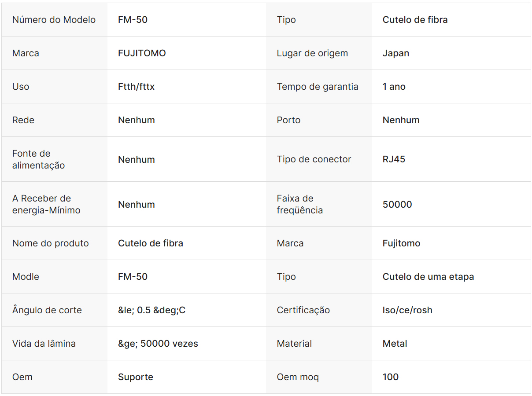
Task: Click the "1 ano" warranty value
Action: point(394,87)
